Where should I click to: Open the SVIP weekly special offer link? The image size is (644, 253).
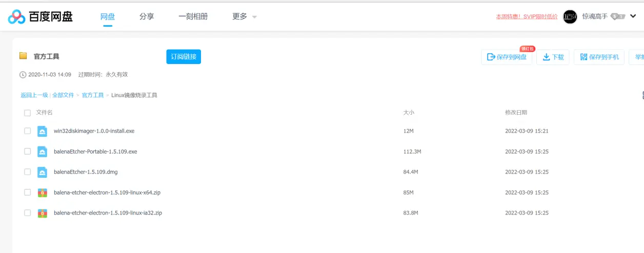coord(527,16)
